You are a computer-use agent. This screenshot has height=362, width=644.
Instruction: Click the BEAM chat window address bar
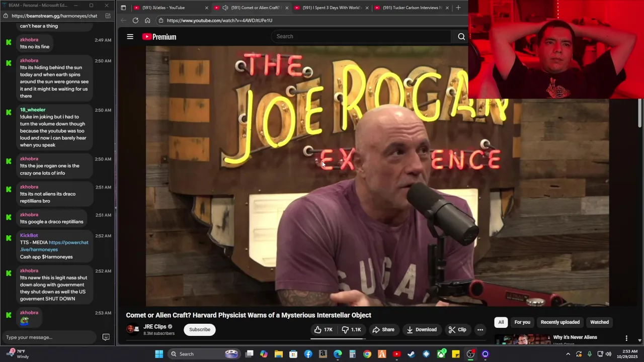pyautogui.click(x=54, y=16)
